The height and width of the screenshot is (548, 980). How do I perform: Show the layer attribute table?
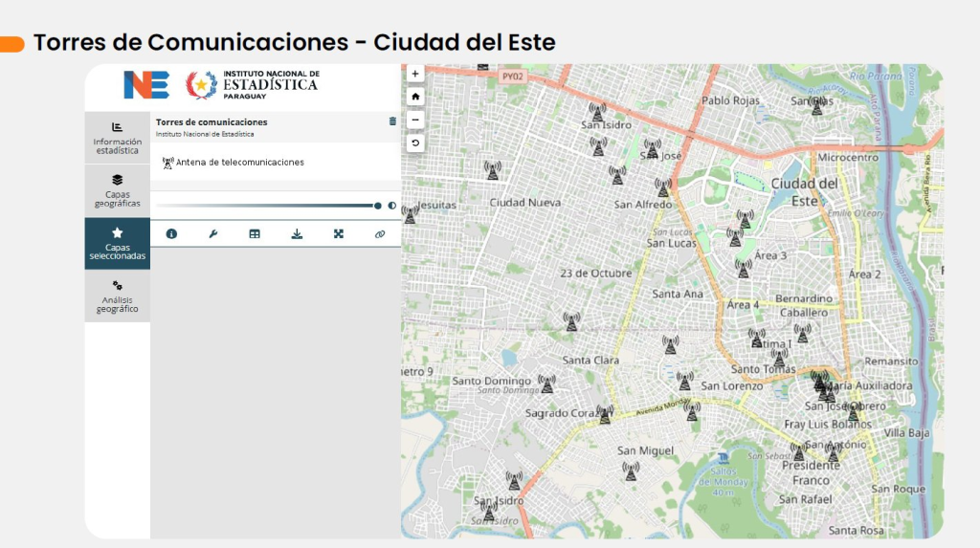pyautogui.click(x=255, y=233)
